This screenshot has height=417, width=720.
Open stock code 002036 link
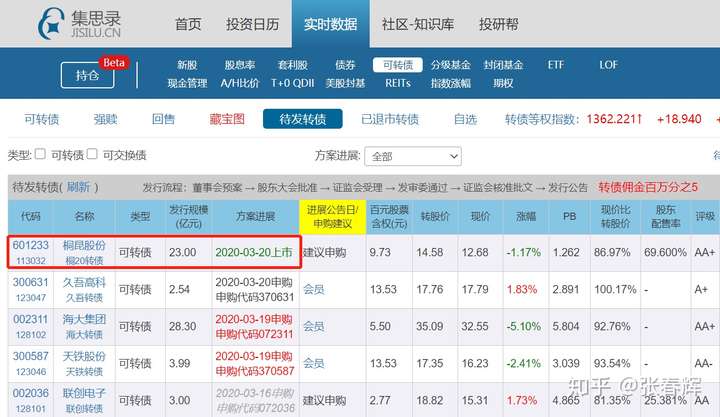coord(31,393)
